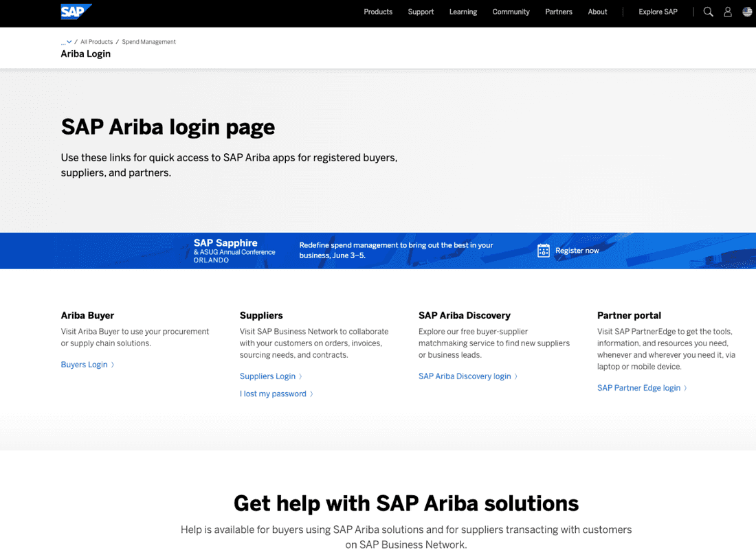The height and width of the screenshot is (559, 756).
Task: Open the Suppliers Login link
Action: [267, 376]
